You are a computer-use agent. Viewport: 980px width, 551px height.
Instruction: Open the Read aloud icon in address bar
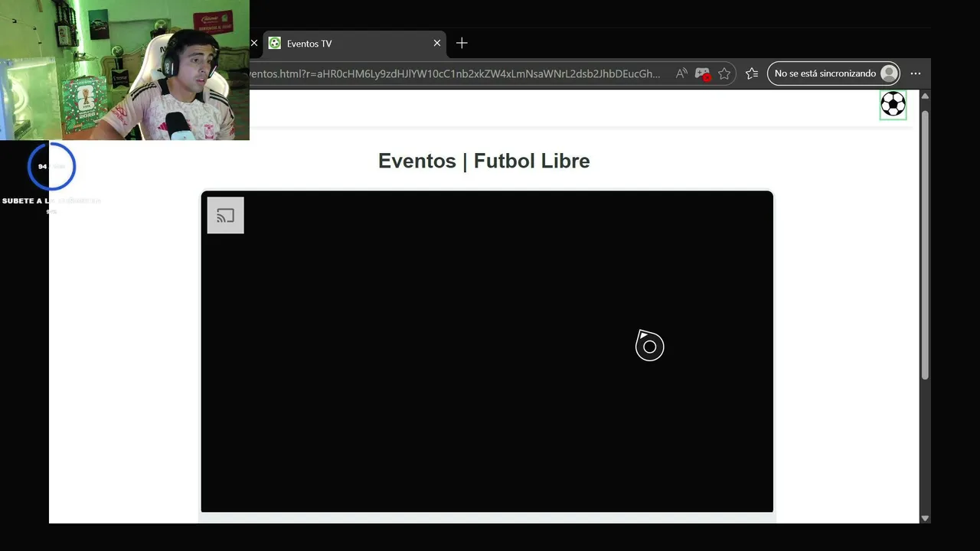point(681,73)
